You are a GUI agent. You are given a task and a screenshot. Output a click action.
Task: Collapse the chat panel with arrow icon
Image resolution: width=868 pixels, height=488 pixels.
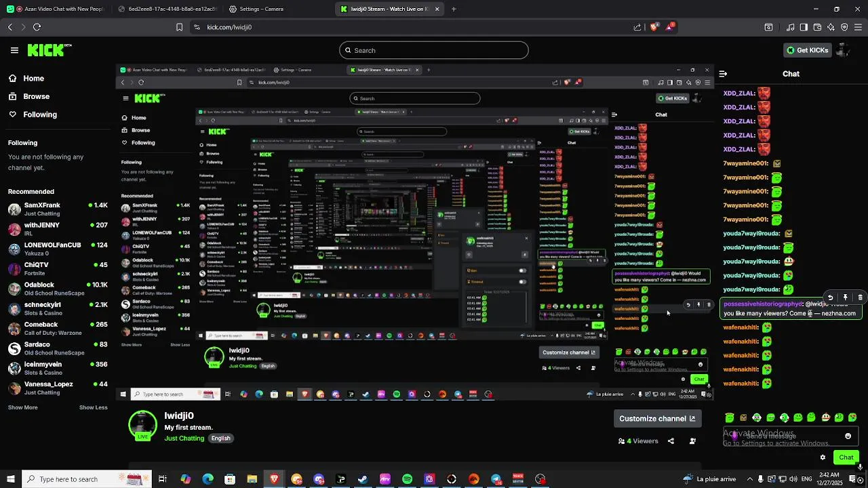point(723,74)
